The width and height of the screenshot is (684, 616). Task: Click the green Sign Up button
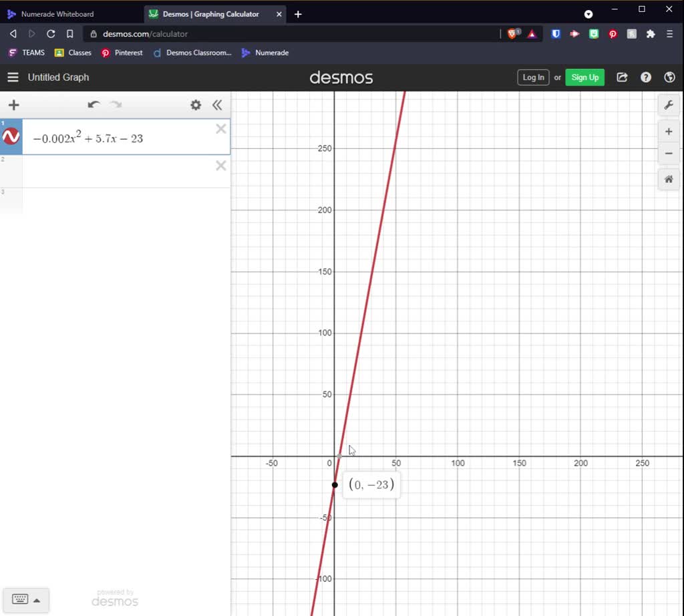point(584,77)
